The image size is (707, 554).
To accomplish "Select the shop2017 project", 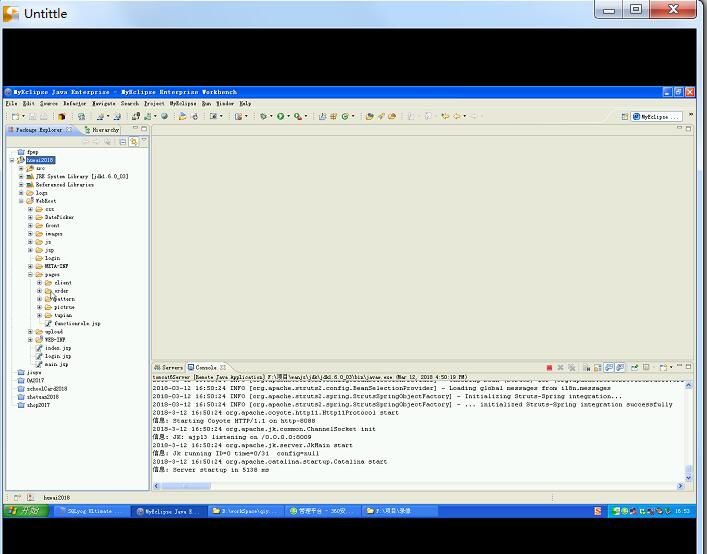I will coord(38,405).
